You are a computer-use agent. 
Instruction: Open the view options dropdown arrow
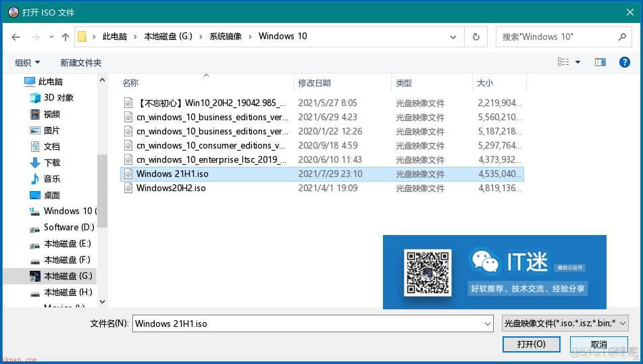577,62
